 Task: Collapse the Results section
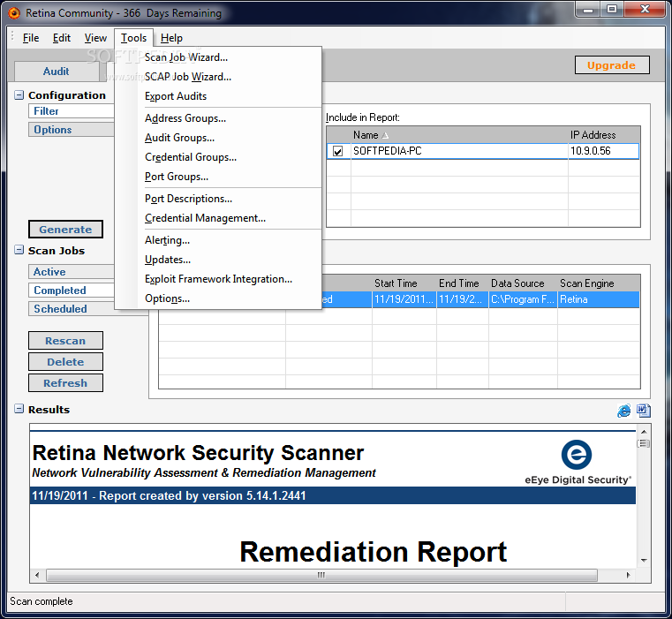point(19,409)
